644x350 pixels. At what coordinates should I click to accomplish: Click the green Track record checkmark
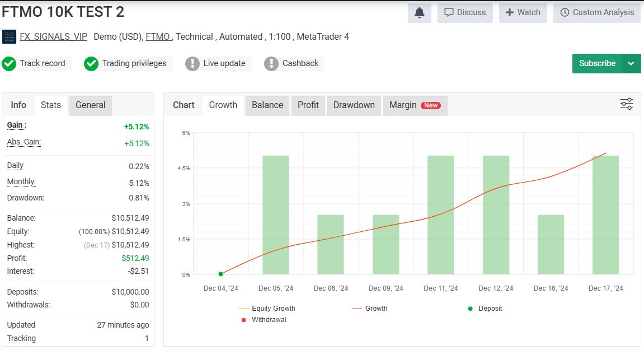pyautogui.click(x=9, y=64)
